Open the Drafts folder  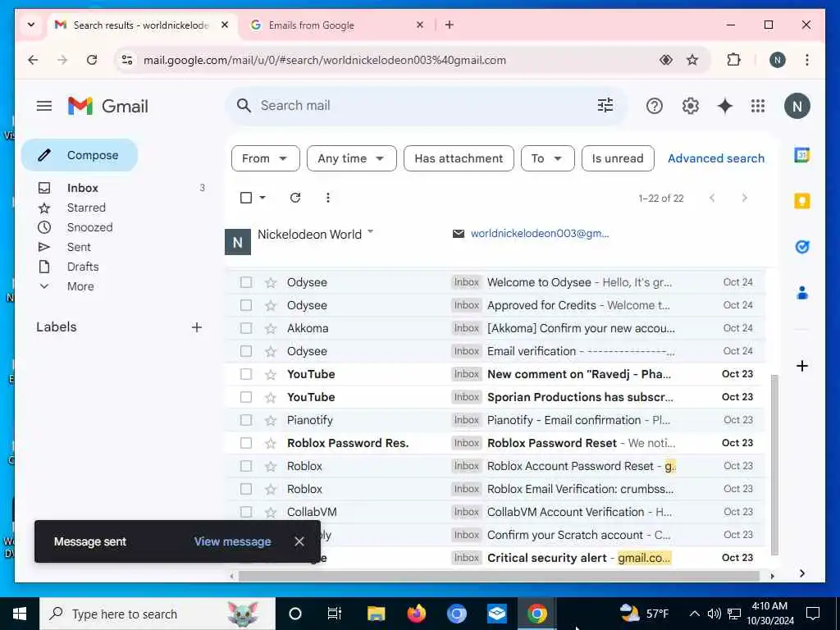[x=83, y=267]
